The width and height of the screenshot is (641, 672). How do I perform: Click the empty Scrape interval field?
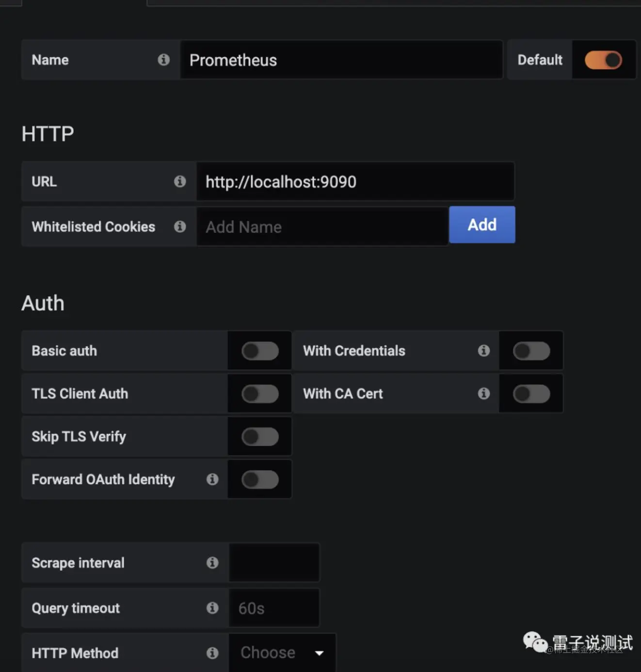tap(274, 562)
